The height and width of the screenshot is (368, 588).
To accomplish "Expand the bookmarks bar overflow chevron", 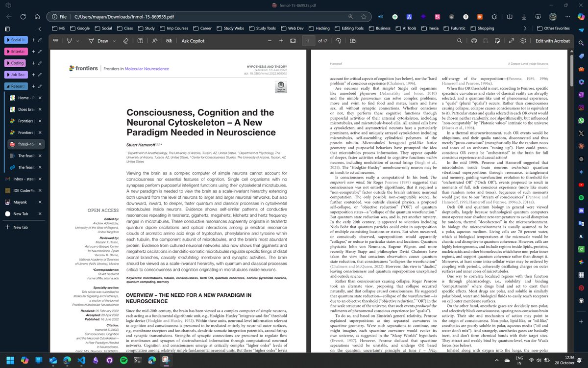I will coord(525,28).
